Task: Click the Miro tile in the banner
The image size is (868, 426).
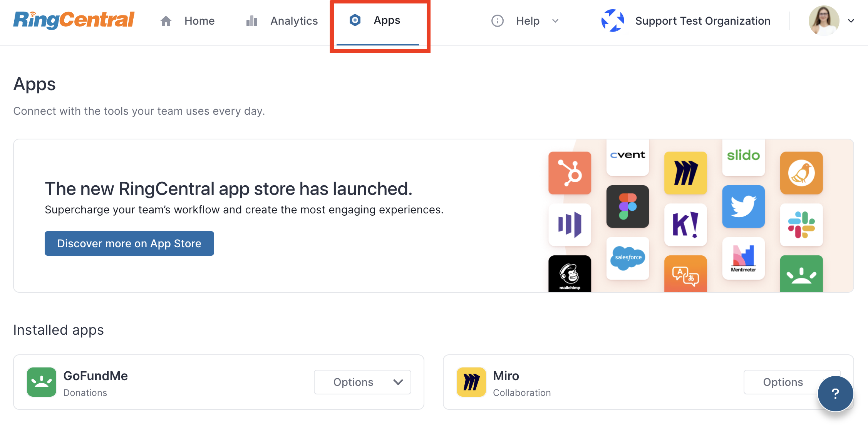Action: (685, 173)
